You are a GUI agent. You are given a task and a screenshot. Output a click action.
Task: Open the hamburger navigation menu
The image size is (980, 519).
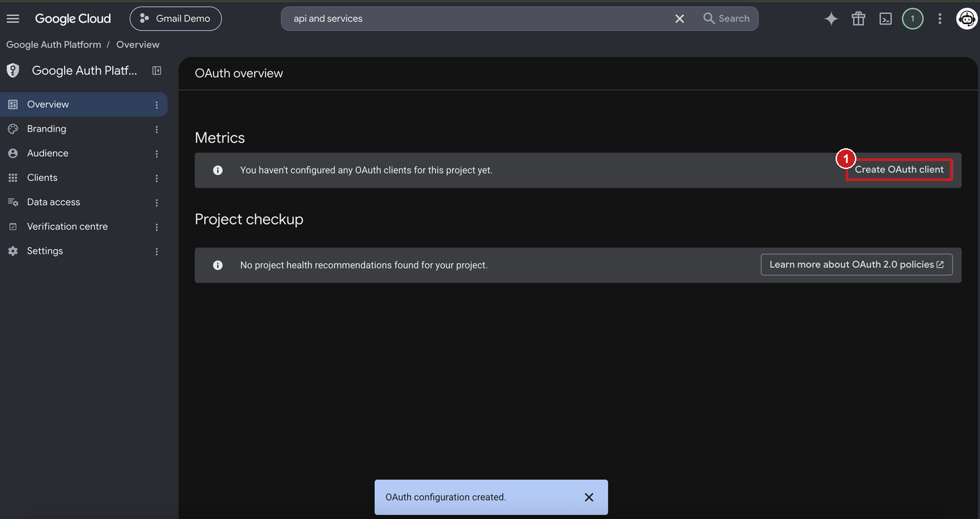click(13, 19)
